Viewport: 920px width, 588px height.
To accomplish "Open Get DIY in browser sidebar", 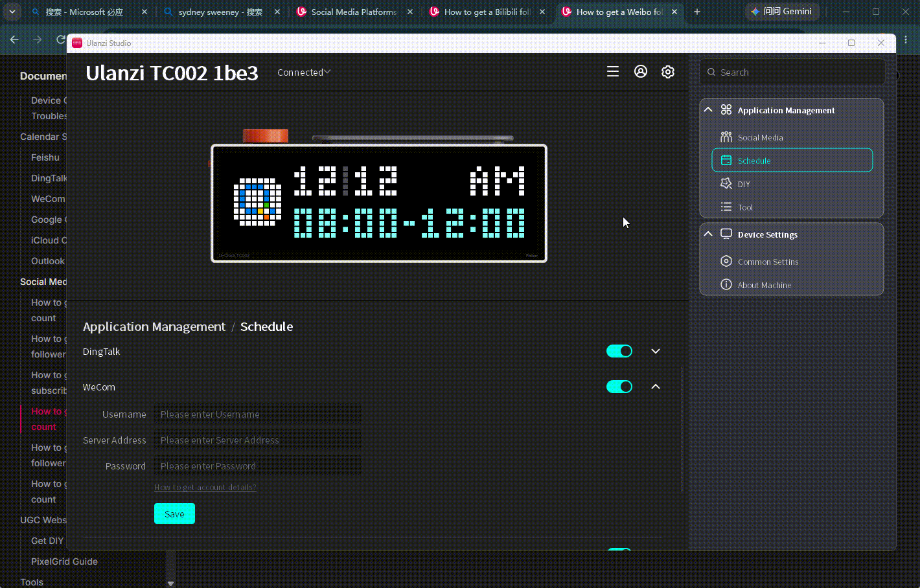I will (x=47, y=541).
